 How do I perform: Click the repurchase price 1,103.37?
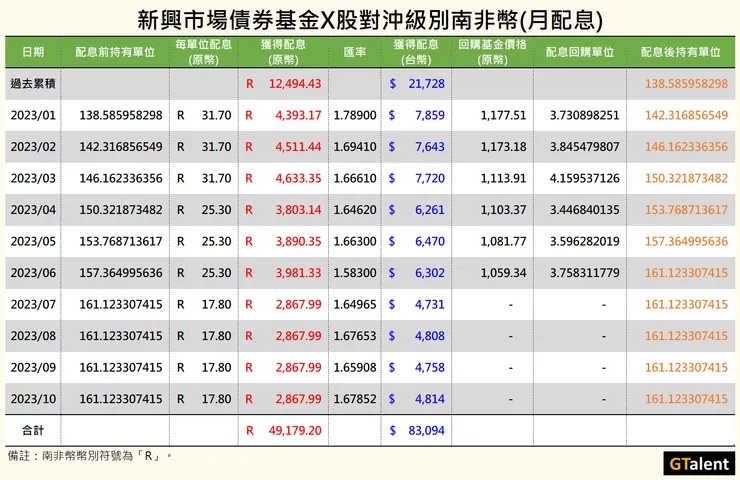coord(503,210)
